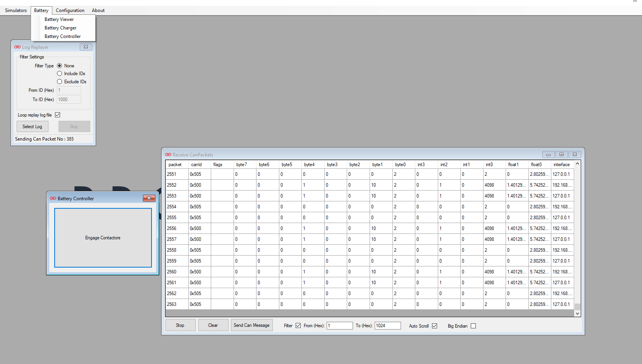This screenshot has height=364, width=642.
Task: Click the interface column header
Action: coord(563,165)
